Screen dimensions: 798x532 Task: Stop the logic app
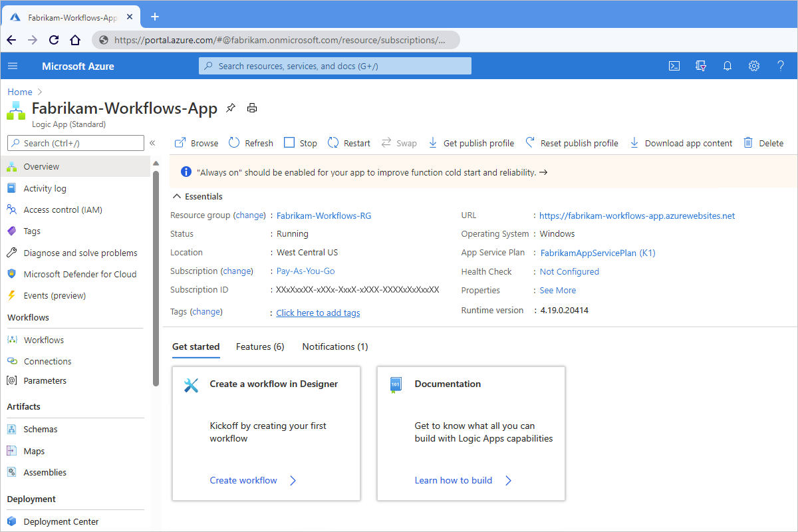click(x=300, y=142)
